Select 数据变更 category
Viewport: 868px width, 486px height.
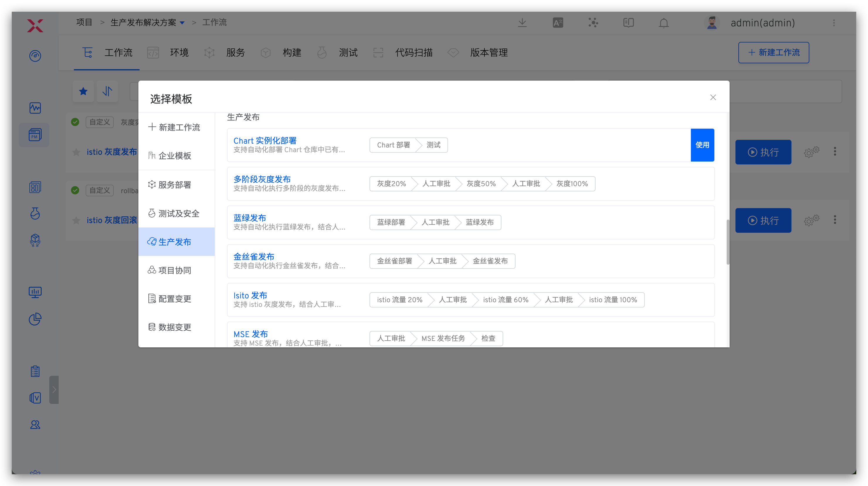177,327
